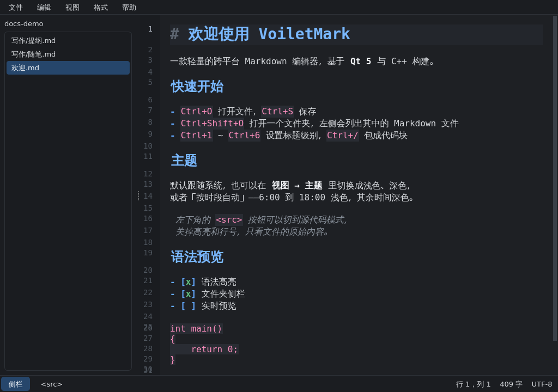Open the 文件 menu
Viewport: 558px width, 392px height.
16,8
